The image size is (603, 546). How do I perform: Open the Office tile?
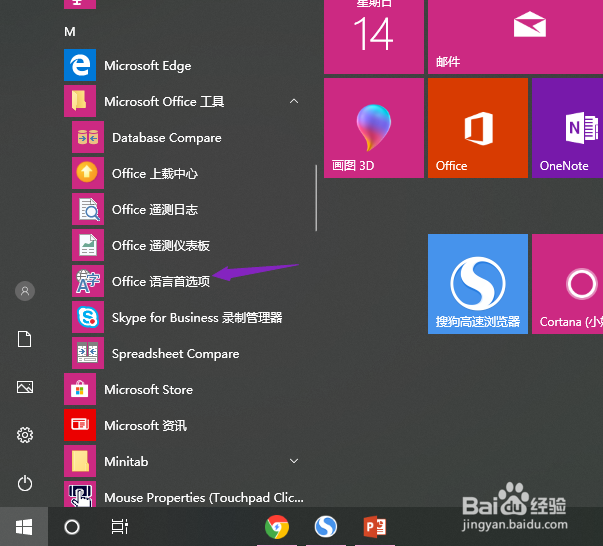478,128
